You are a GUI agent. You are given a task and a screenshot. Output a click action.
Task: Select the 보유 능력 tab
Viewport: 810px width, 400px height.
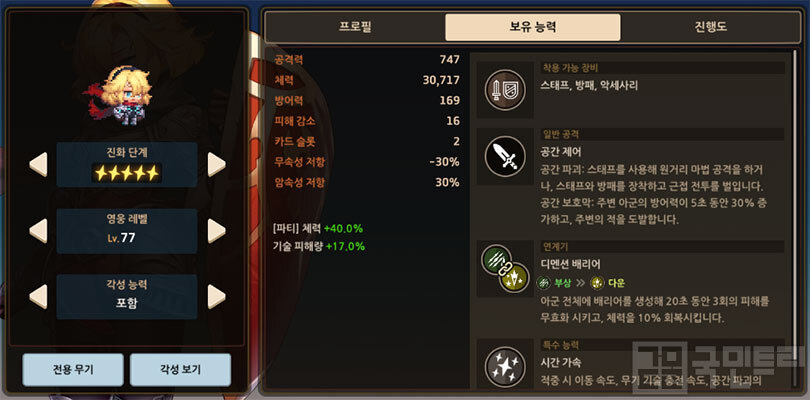click(x=533, y=27)
